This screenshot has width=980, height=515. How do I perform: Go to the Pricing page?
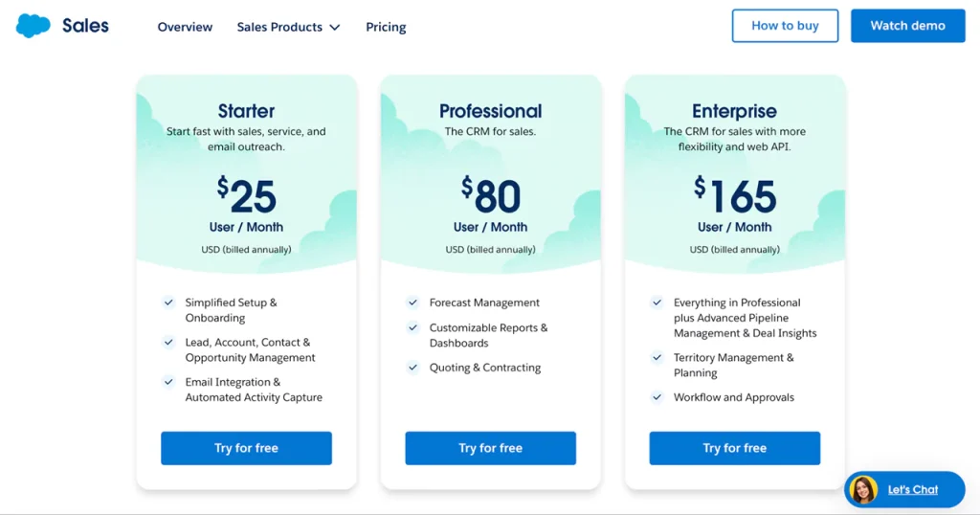386,27
